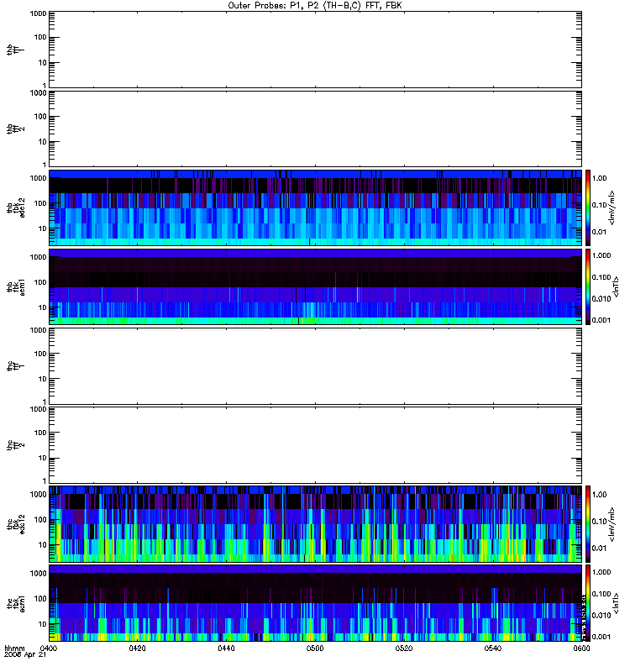Click the "0440" time axis label
The height and width of the screenshot is (672, 630).
(226, 648)
